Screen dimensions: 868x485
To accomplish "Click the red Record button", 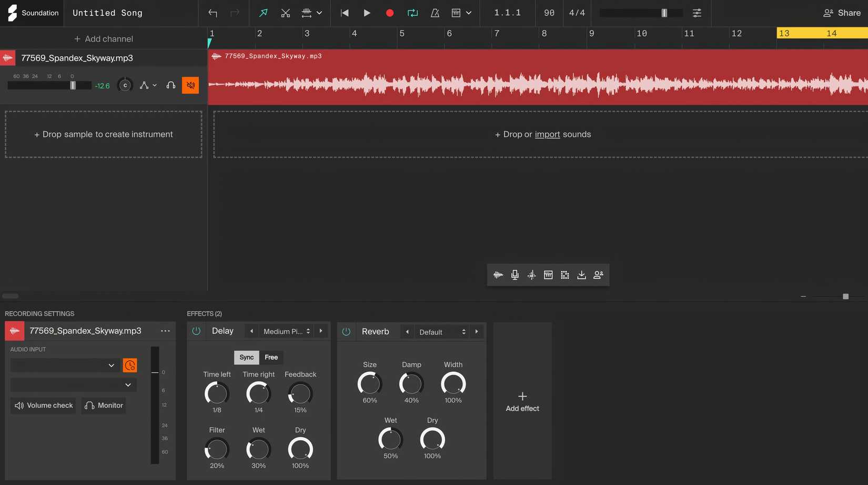I will (x=389, y=13).
